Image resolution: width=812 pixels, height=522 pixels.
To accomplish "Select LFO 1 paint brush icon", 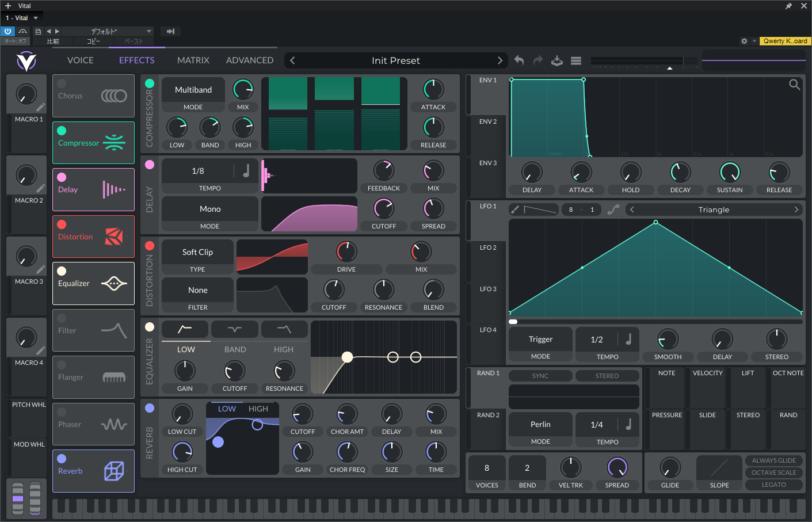I will [x=515, y=209].
